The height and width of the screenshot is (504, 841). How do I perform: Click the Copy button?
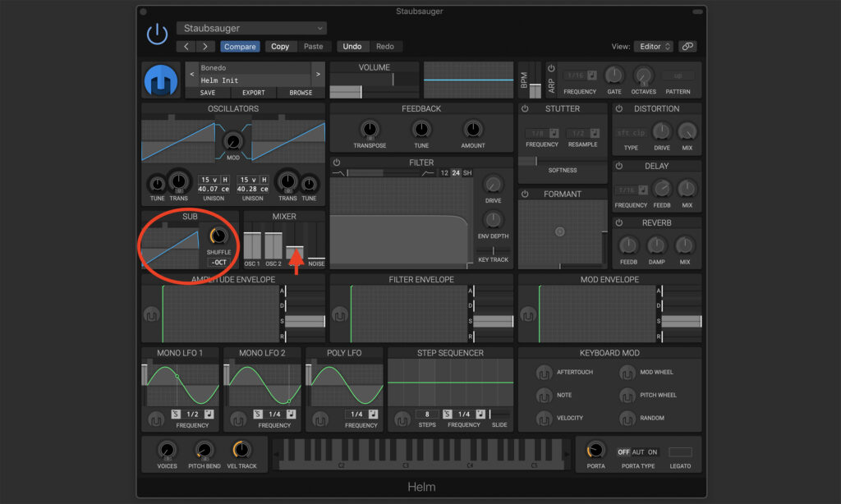pos(280,47)
